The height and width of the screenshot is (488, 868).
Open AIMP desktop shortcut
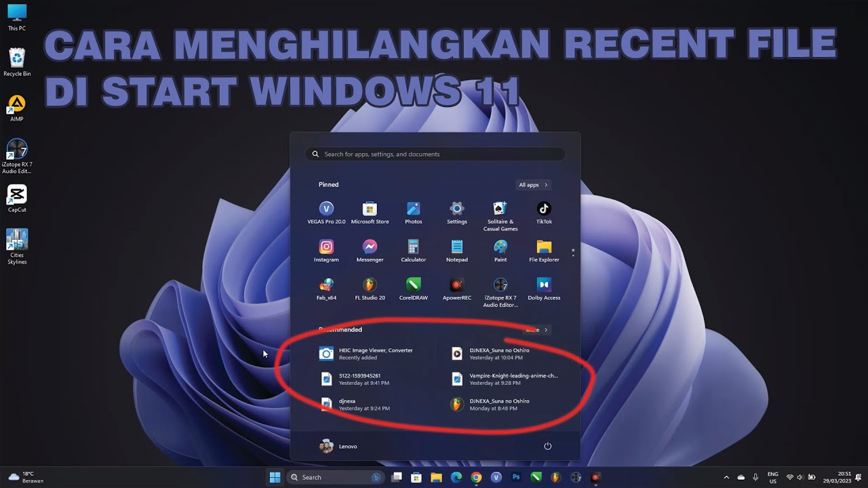coord(17,108)
